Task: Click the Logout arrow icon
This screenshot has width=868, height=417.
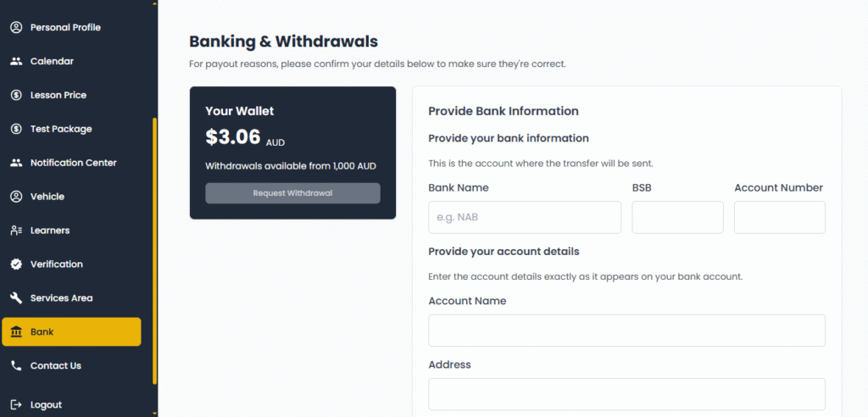Action: coord(15,405)
